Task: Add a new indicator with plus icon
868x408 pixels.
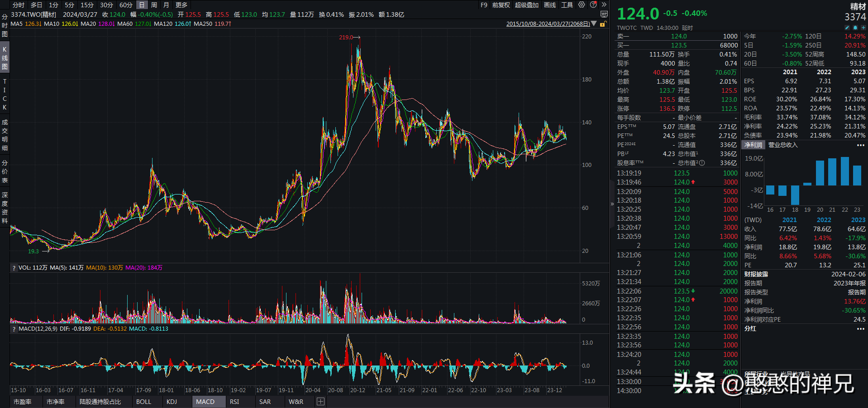Action: (320, 402)
